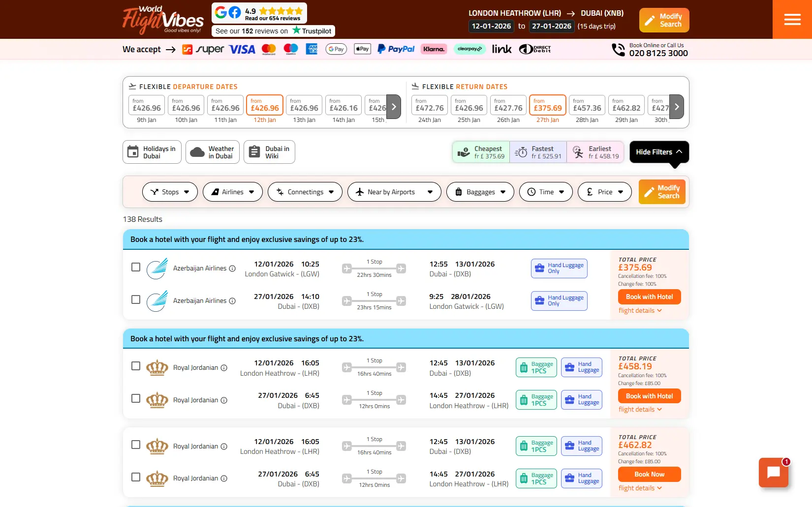Open the hamburger menu icon
The image size is (812, 507).
(791, 19)
